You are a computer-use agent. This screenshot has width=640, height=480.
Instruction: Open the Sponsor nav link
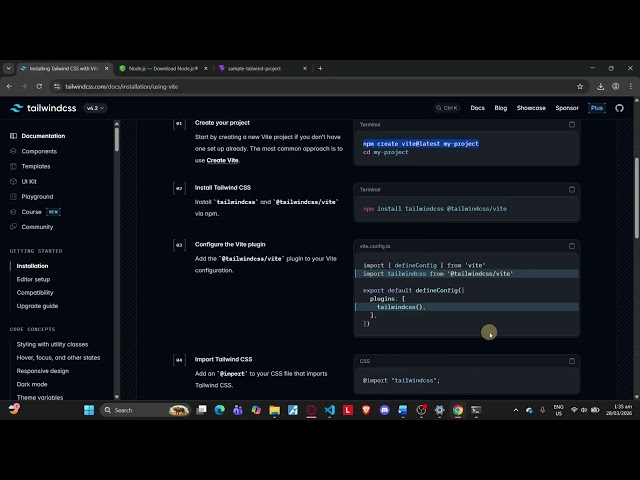(567, 108)
